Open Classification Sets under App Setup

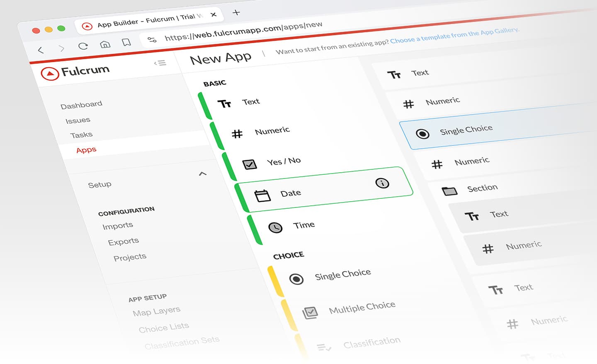182,343
